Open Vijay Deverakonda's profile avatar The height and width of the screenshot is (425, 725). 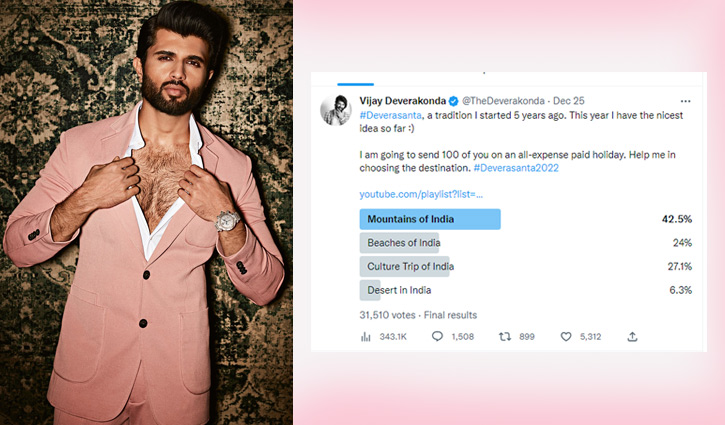pos(335,111)
